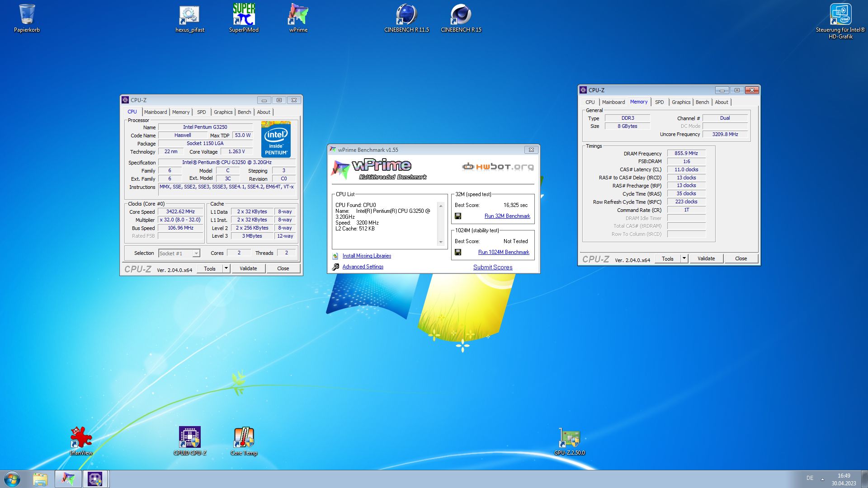The height and width of the screenshot is (488, 868).
Task: Open Tools dropdown arrow in left CPU-Z window
Action: pyautogui.click(x=226, y=268)
